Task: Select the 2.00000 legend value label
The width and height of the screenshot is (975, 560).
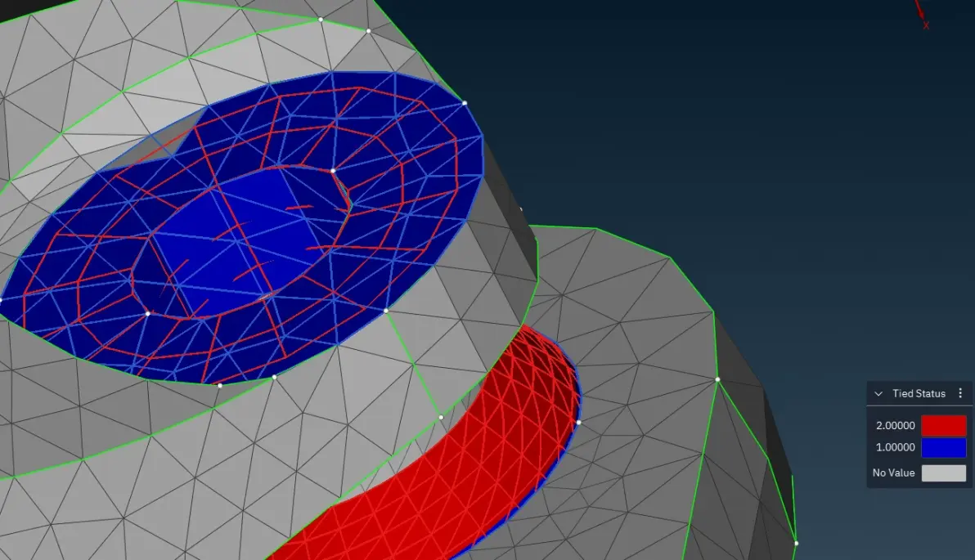Action: click(x=895, y=426)
